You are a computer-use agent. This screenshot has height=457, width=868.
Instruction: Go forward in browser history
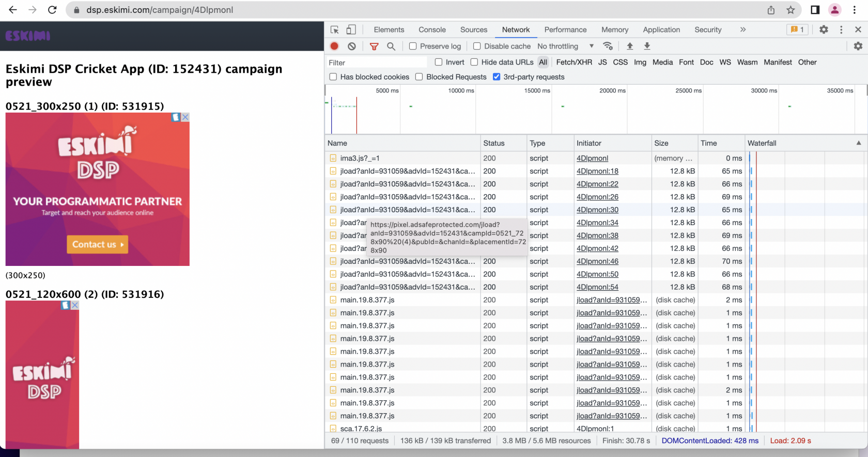pyautogui.click(x=33, y=10)
